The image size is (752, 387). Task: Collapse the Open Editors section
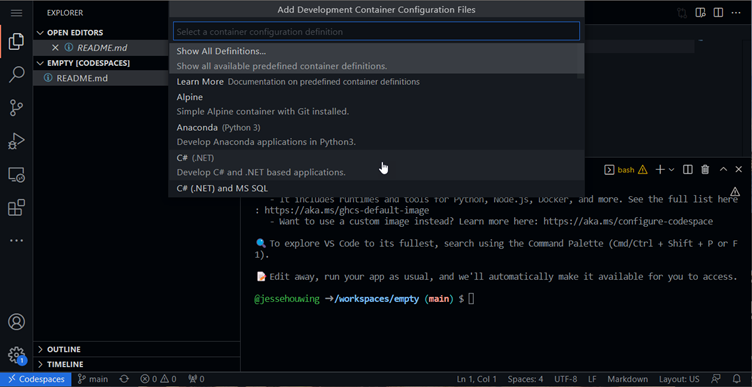pyautogui.click(x=40, y=33)
